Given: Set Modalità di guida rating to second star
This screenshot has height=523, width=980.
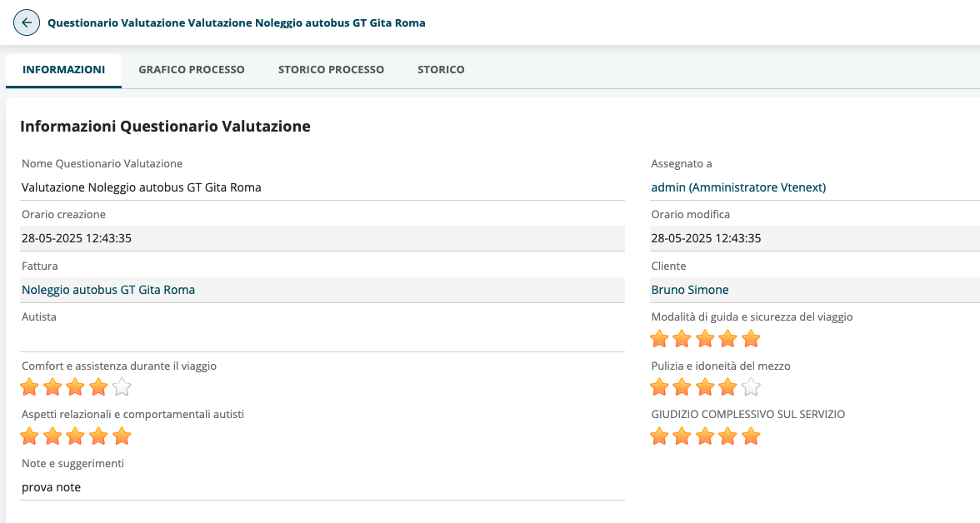Looking at the screenshot, I should [682, 339].
